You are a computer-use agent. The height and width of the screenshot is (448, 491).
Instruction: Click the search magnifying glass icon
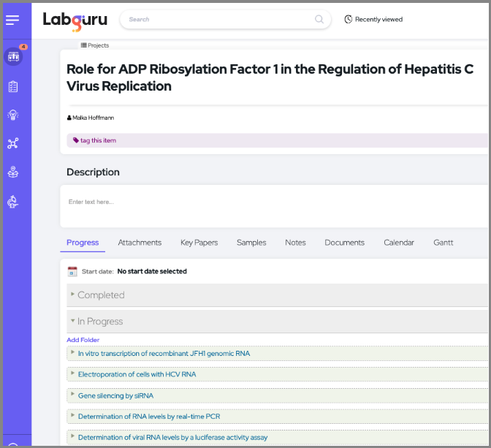319,20
